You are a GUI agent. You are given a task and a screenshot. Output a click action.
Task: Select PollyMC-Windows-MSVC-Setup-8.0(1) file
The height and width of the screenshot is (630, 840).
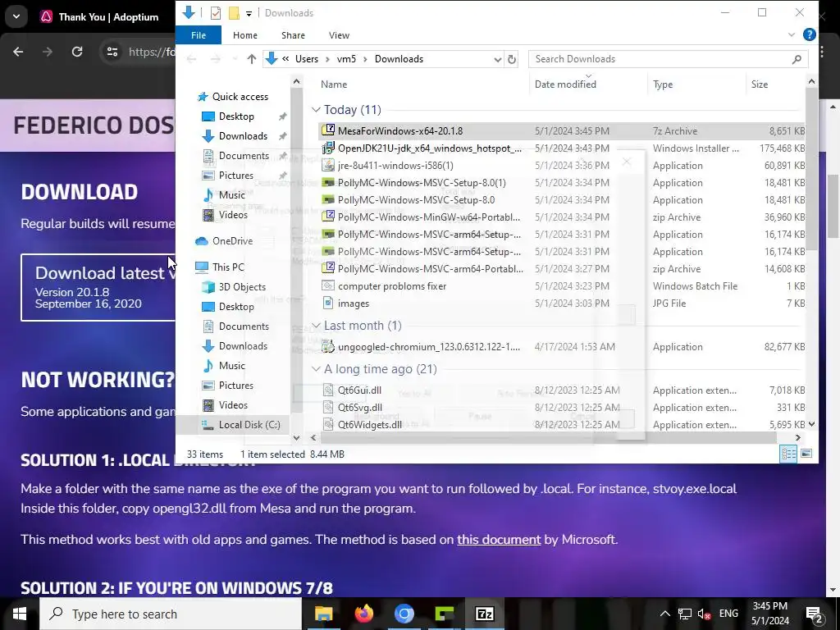[422, 183]
